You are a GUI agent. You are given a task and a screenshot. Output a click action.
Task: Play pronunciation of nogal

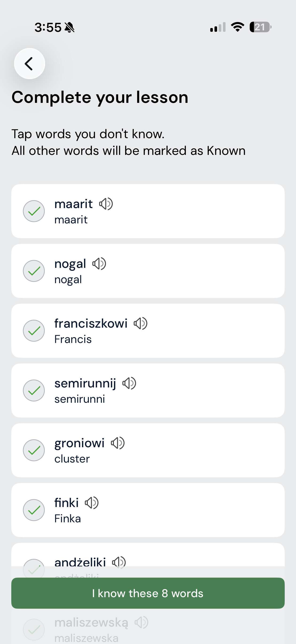(99, 264)
